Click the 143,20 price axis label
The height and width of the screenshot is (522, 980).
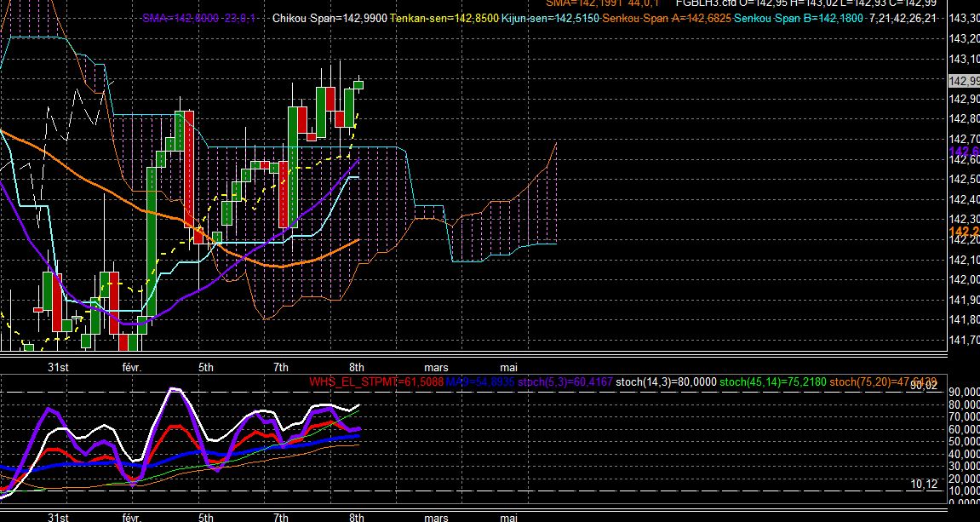click(x=965, y=39)
